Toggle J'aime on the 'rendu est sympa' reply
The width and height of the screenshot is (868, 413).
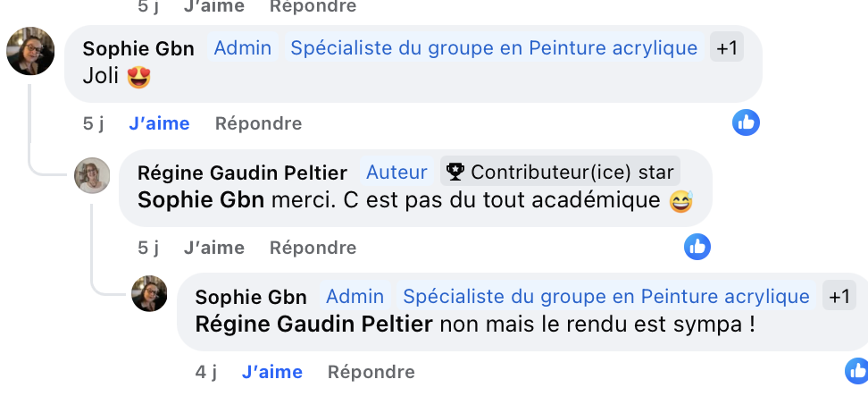(x=271, y=372)
